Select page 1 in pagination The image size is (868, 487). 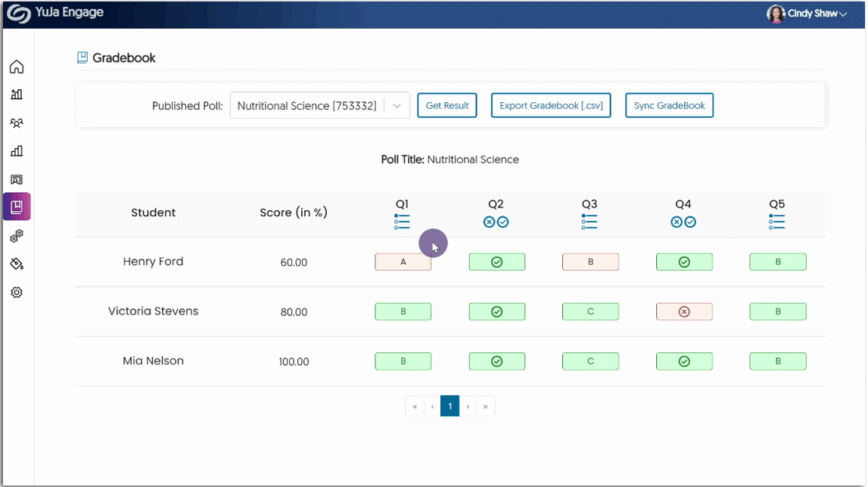coord(450,405)
